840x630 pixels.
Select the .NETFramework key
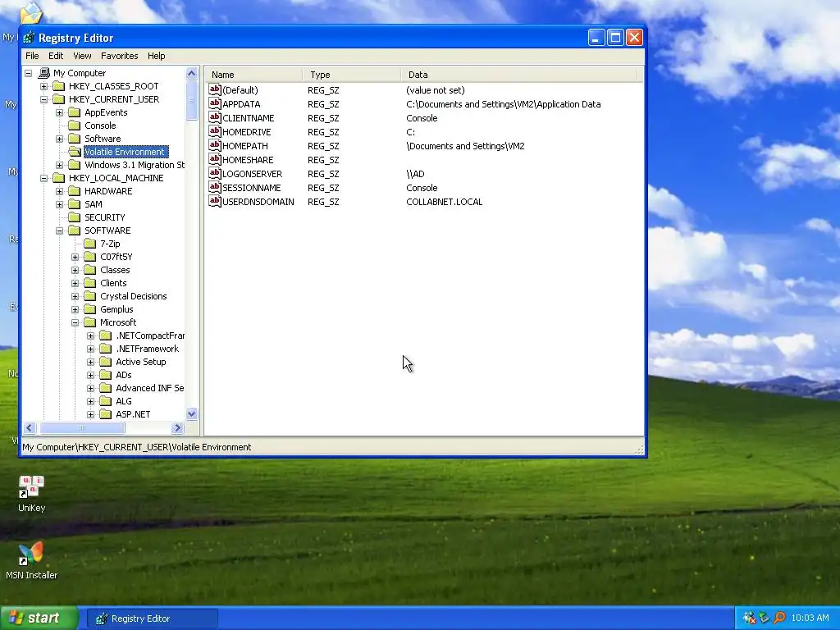click(148, 349)
